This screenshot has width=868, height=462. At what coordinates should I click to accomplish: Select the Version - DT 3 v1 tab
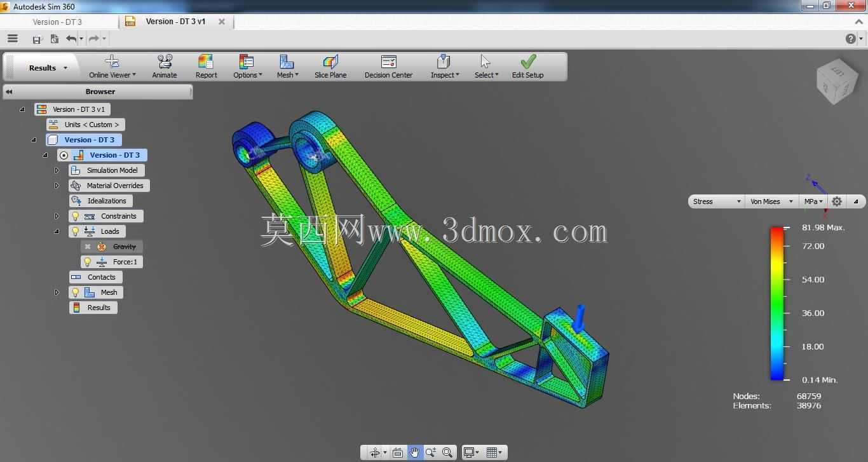(175, 21)
